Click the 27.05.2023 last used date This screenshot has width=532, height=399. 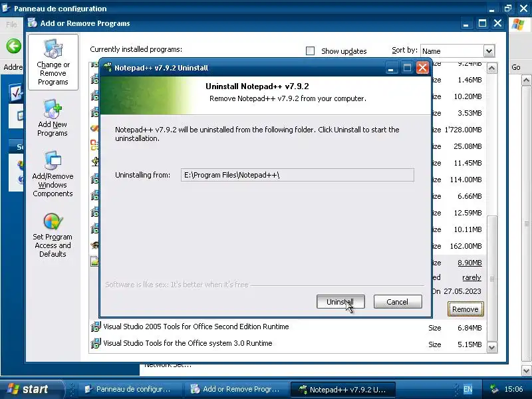462,291
